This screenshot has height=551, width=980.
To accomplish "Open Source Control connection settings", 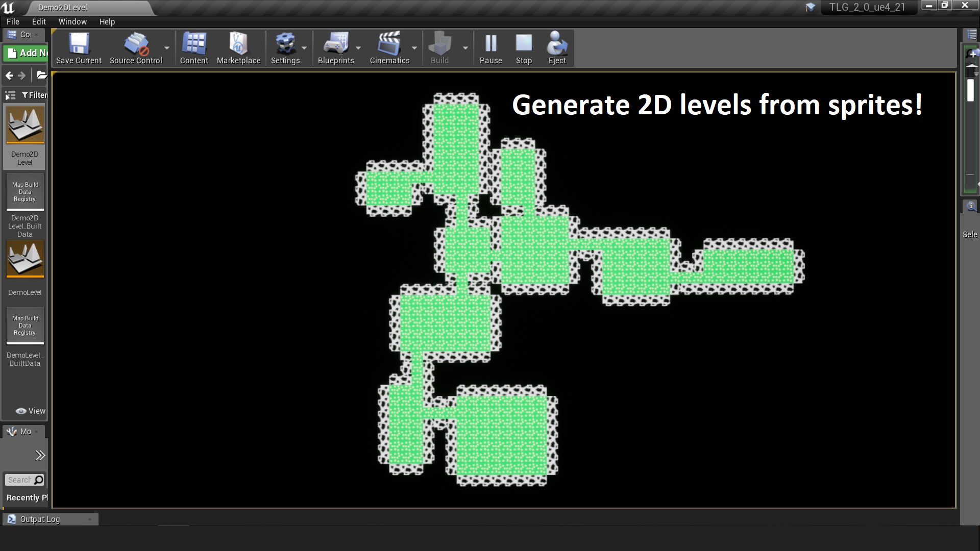I will (135, 46).
